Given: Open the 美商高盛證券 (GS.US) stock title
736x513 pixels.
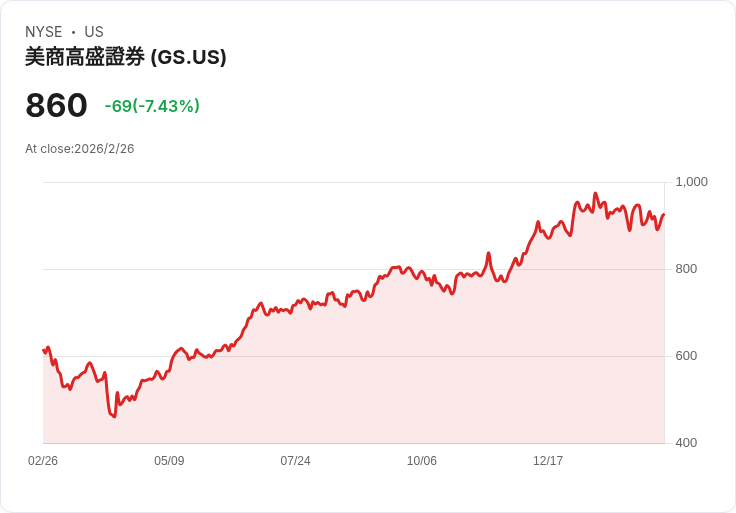Looking at the screenshot, I should tap(126, 58).
